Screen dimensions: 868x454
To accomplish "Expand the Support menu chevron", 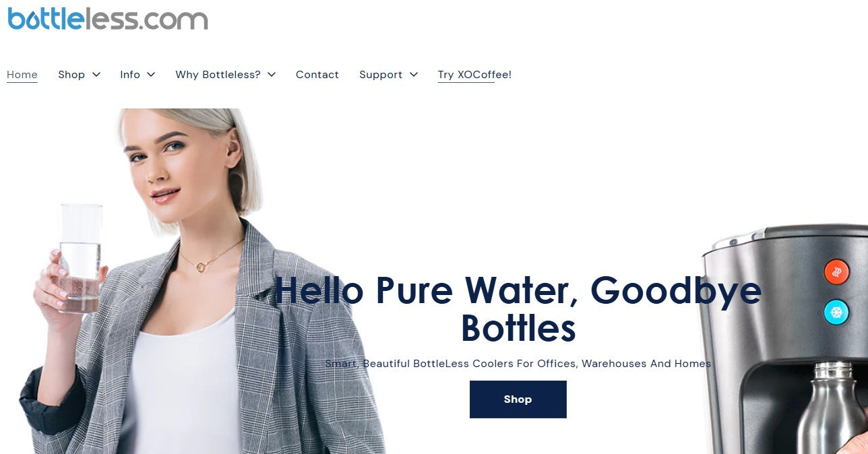I will (414, 75).
